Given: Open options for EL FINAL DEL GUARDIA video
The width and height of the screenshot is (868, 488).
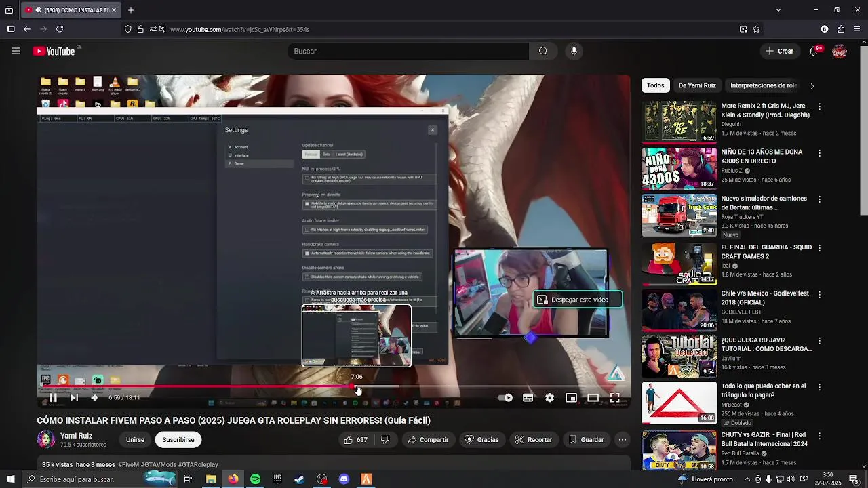Looking at the screenshot, I should point(819,248).
